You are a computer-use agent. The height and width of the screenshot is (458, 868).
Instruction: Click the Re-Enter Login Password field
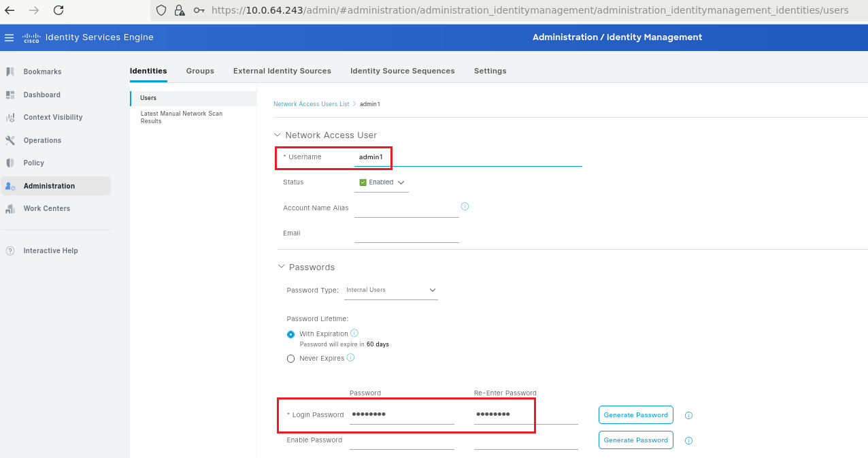tap(526, 415)
